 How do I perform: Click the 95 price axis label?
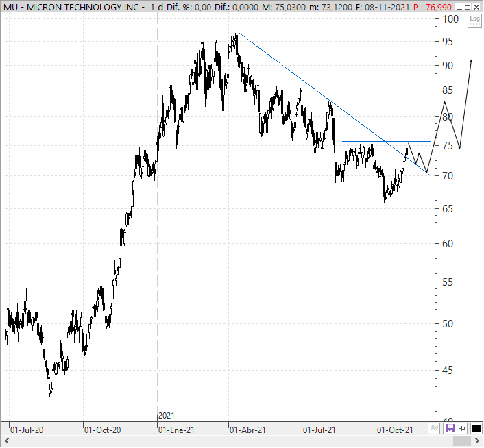448,42
